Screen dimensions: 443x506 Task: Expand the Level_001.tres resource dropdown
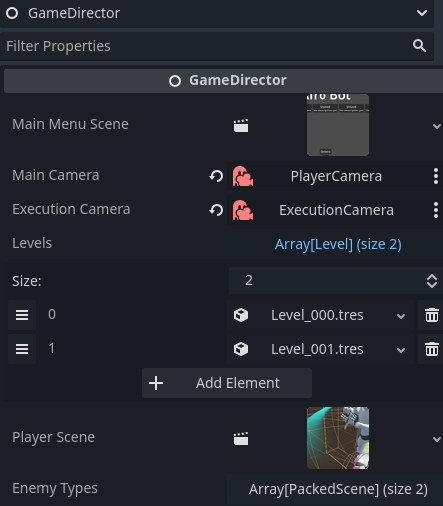[401, 350]
